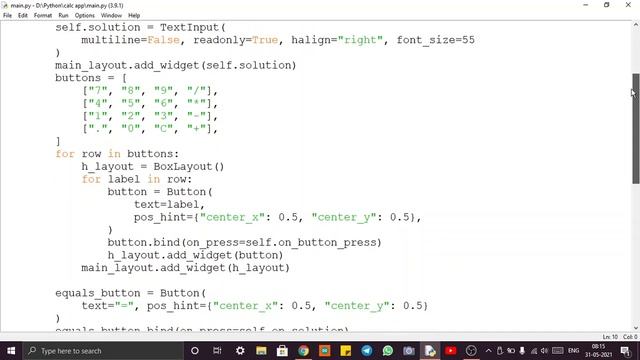640x360 pixels.
Task: Open Sticky Notes from the taskbar
Action: (x=346, y=351)
